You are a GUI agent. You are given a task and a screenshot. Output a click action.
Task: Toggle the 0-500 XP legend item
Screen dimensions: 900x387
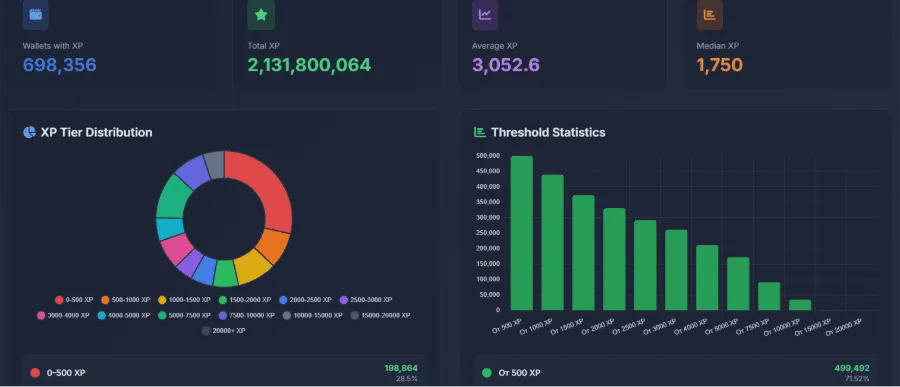[x=74, y=300]
